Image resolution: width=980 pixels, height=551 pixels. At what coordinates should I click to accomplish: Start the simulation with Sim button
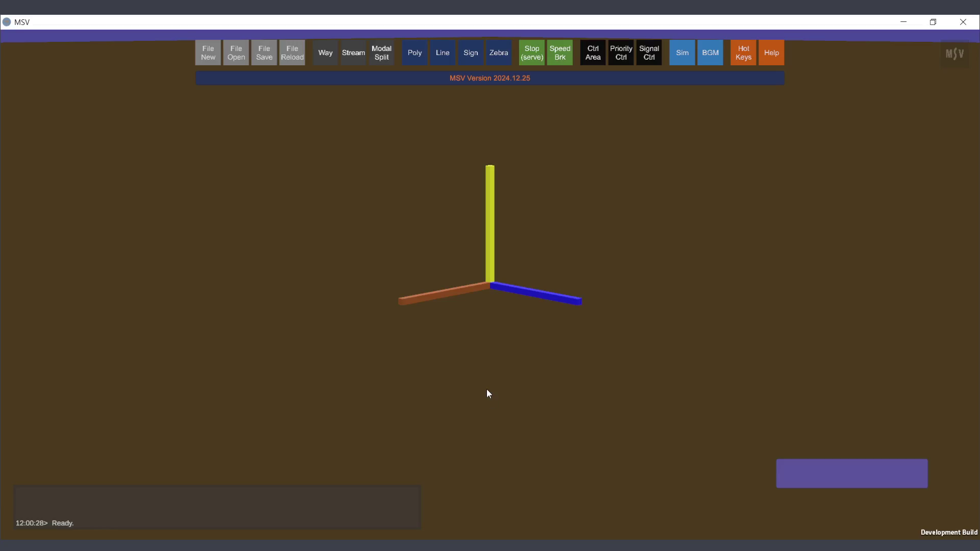(x=682, y=53)
